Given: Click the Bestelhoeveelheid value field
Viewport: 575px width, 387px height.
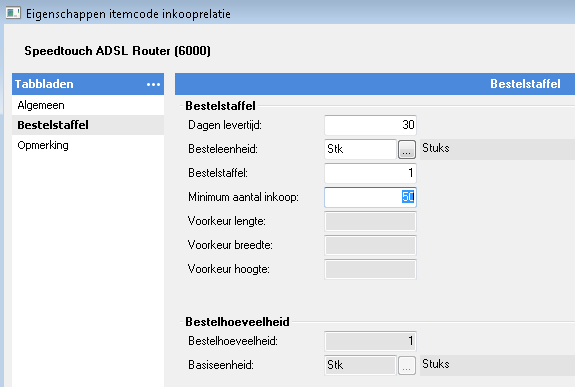Looking at the screenshot, I should [370, 341].
